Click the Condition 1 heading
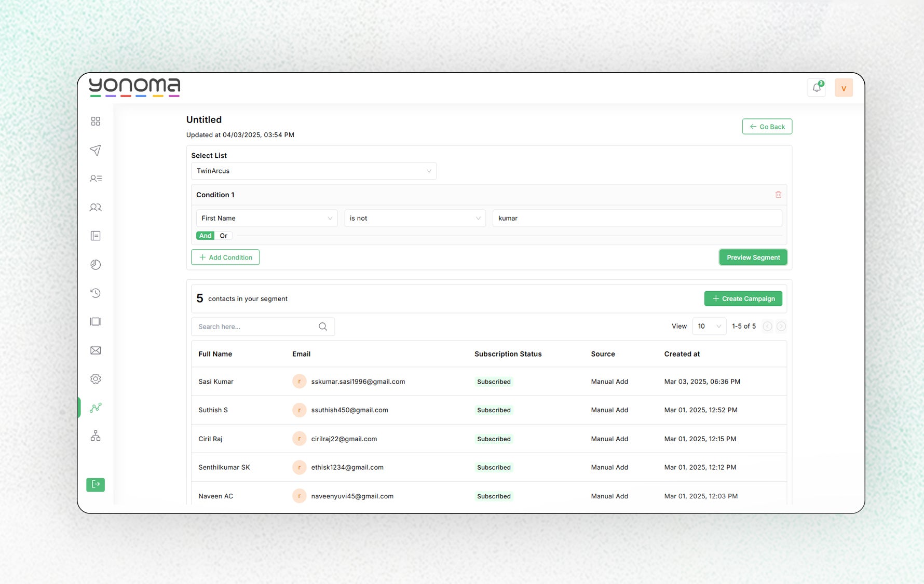The image size is (924, 584). (215, 195)
